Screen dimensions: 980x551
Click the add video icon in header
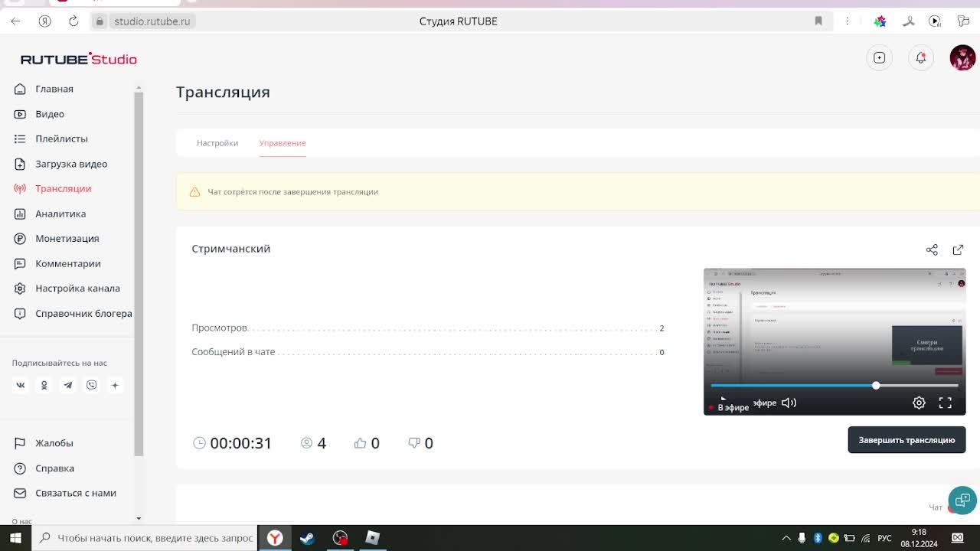879,57
